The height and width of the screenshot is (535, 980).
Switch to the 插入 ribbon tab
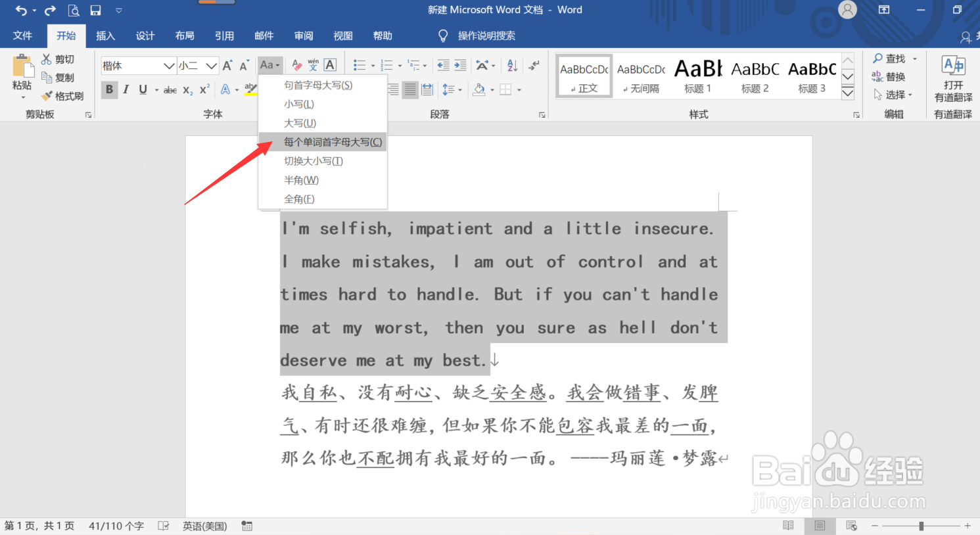click(105, 35)
